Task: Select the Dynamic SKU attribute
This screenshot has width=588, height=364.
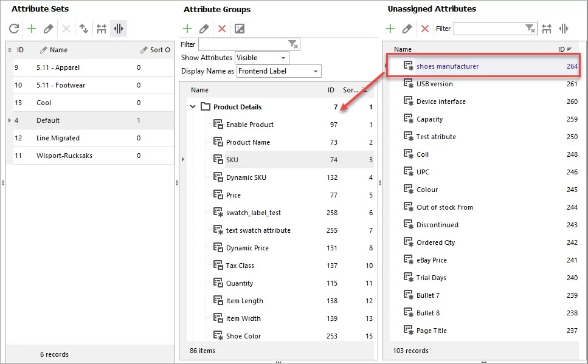Action: click(x=246, y=177)
